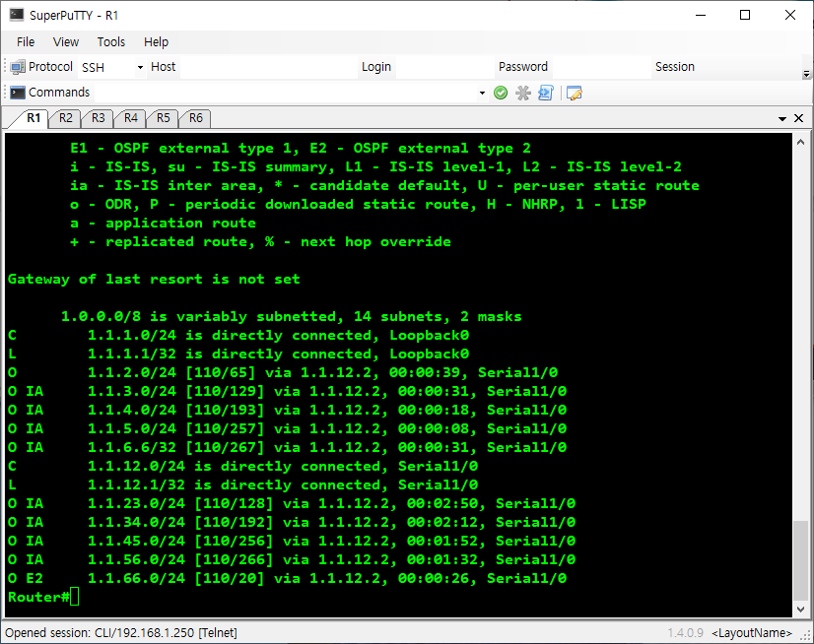Click the terminal scrollbar up arrow
The image size is (814, 644).
click(x=800, y=142)
